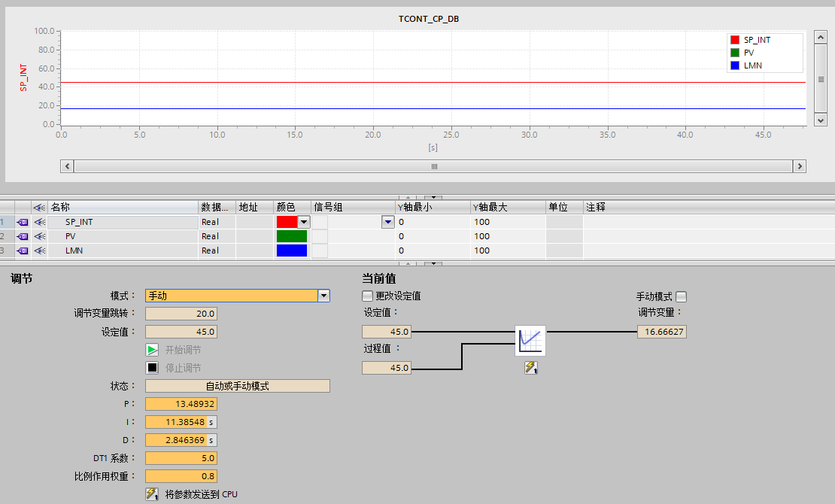Click the 当前值 设定值 field 45.0
835x504 pixels.
click(387, 332)
